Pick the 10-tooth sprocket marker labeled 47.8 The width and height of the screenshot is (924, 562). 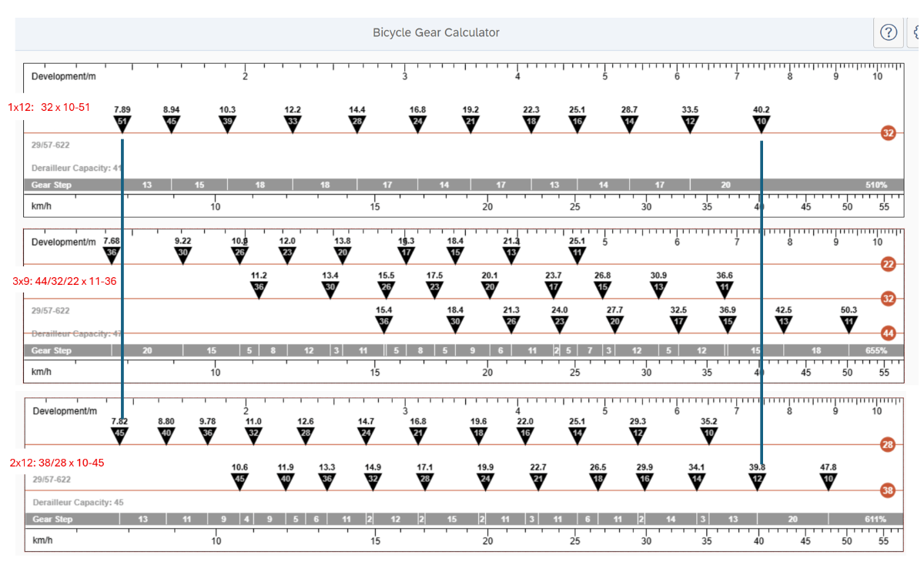(828, 480)
